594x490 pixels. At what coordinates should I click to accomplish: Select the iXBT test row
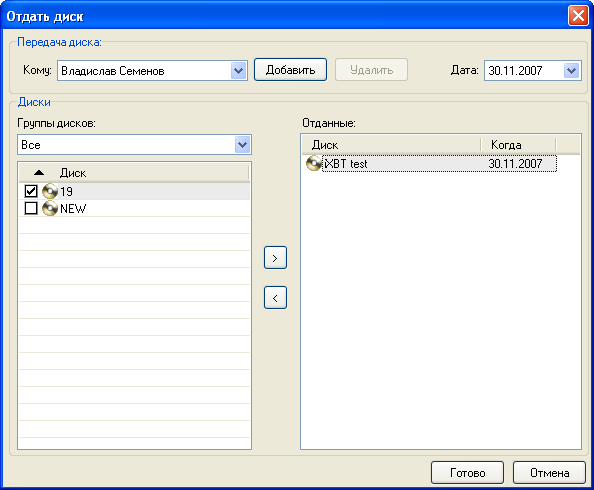(431, 164)
